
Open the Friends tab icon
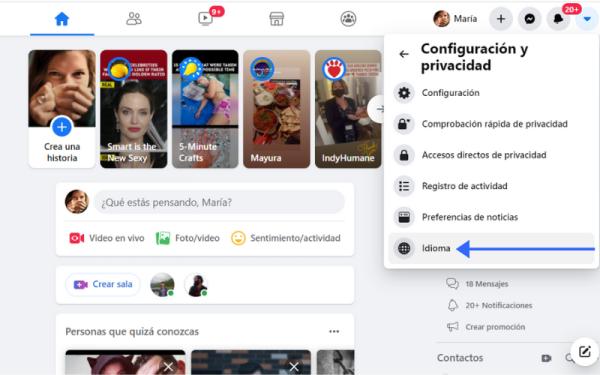pyautogui.click(x=134, y=19)
